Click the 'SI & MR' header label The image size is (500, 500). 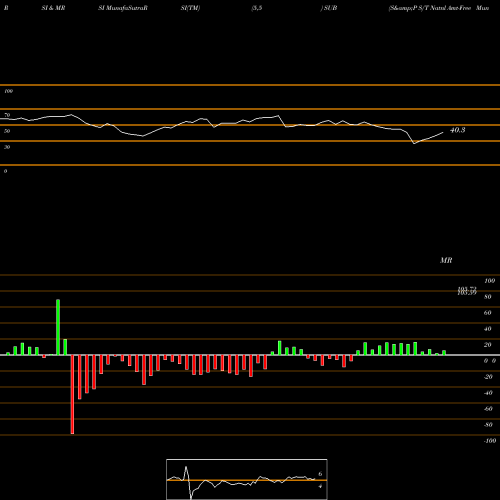click(53, 8)
